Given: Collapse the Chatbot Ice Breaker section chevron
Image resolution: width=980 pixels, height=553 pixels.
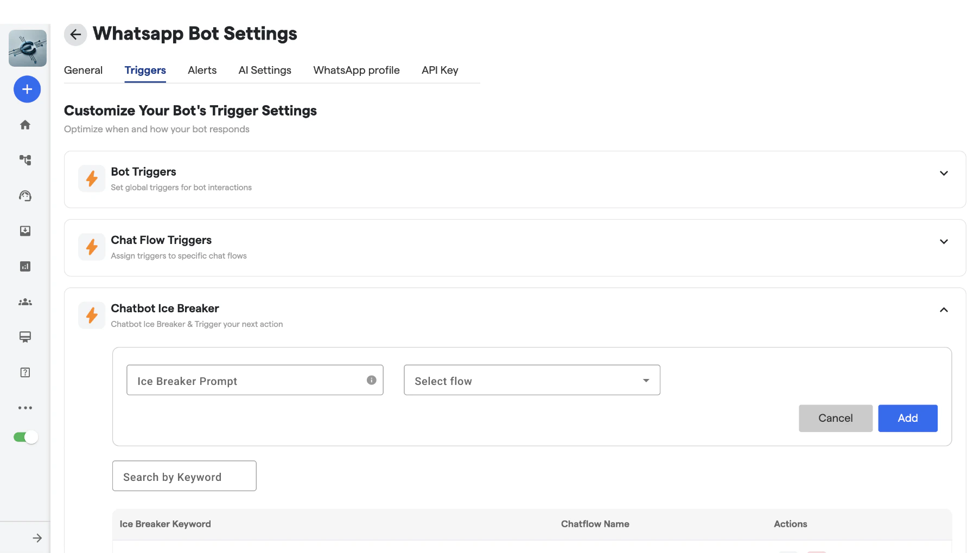Looking at the screenshot, I should click(x=944, y=310).
